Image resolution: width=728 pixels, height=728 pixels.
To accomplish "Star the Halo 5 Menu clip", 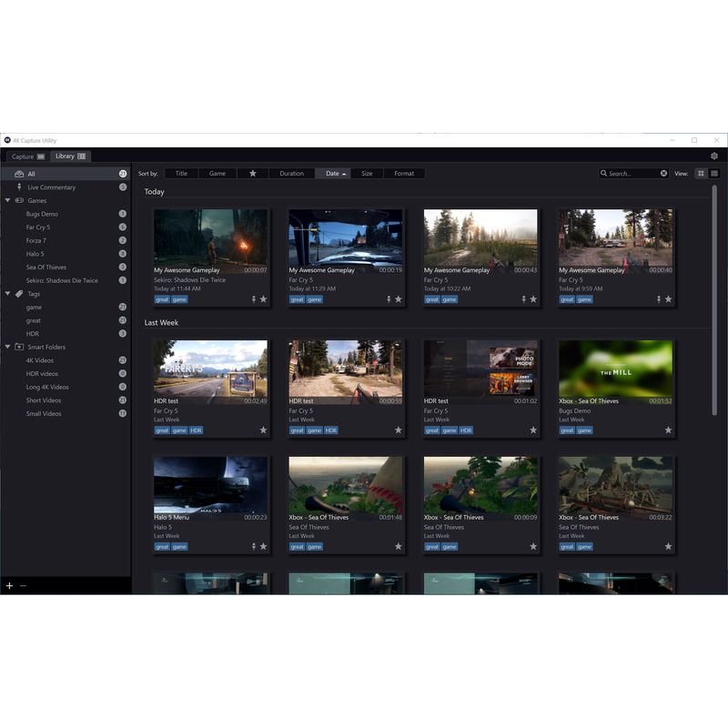I will [x=263, y=547].
